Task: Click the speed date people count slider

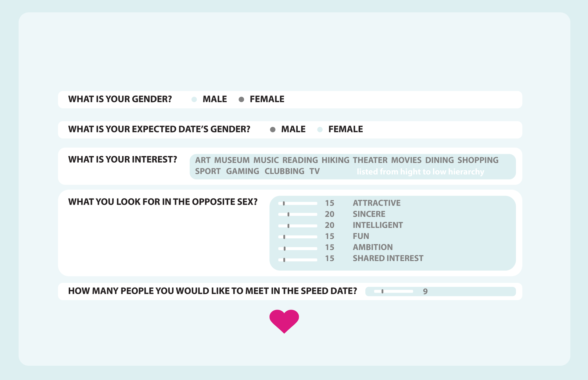Action: 383,292
